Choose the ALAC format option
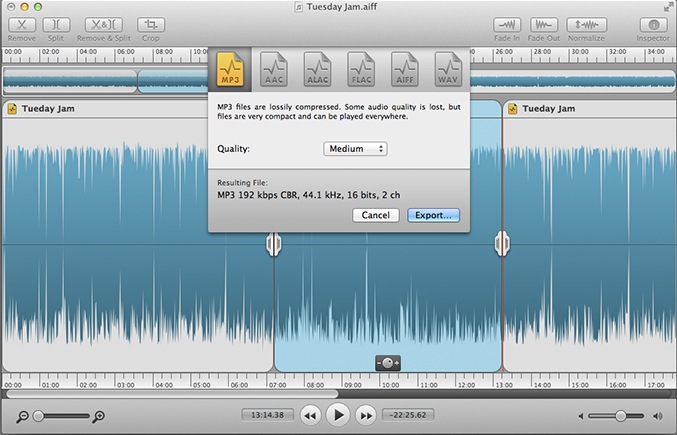Viewport: 677px width, 435px height. click(317, 69)
